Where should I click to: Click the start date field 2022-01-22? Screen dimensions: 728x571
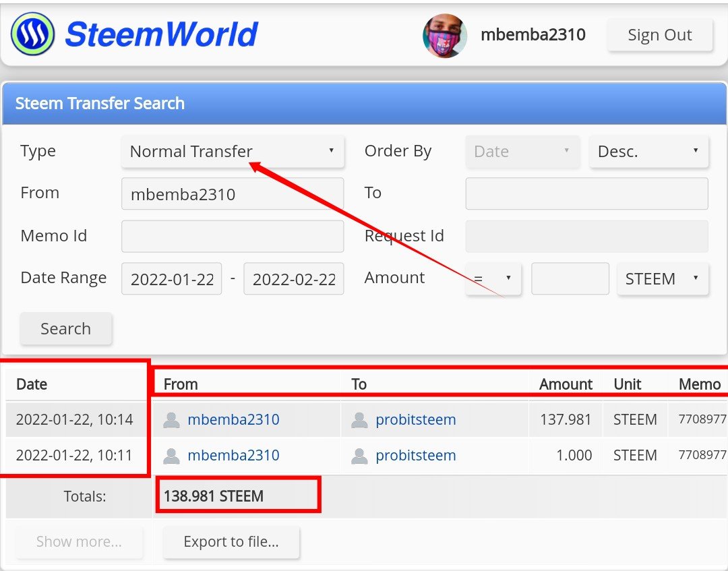click(172, 278)
